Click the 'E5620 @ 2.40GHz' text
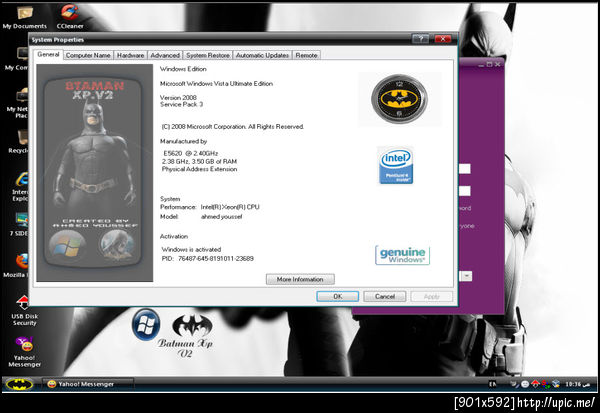The image size is (600, 413). 191,153
